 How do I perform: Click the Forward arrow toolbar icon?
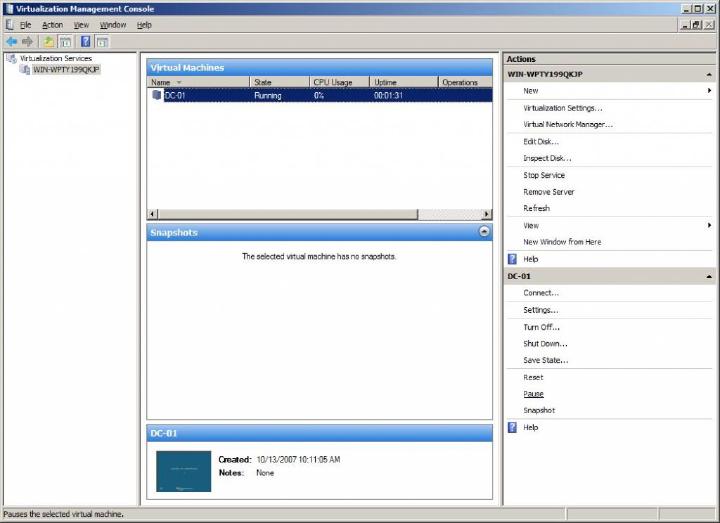tap(28, 42)
